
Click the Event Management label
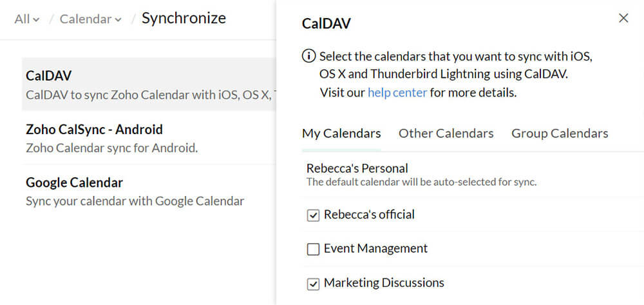[375, 248]
